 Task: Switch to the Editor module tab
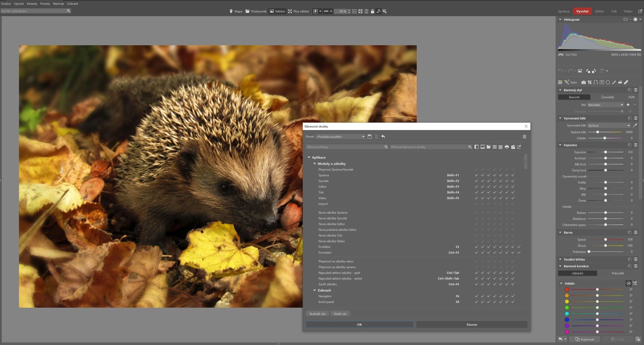(599, 11)
